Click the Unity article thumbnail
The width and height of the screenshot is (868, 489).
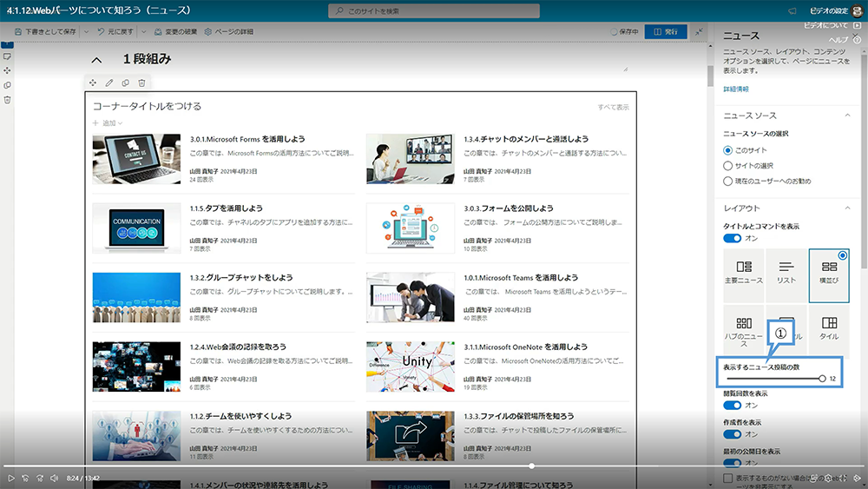tap(411, 367)
